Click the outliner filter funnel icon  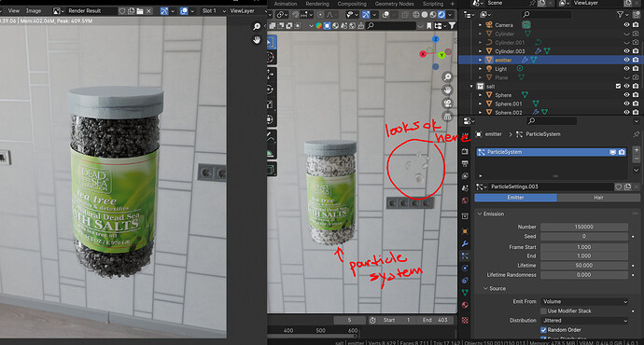point(620,14)
